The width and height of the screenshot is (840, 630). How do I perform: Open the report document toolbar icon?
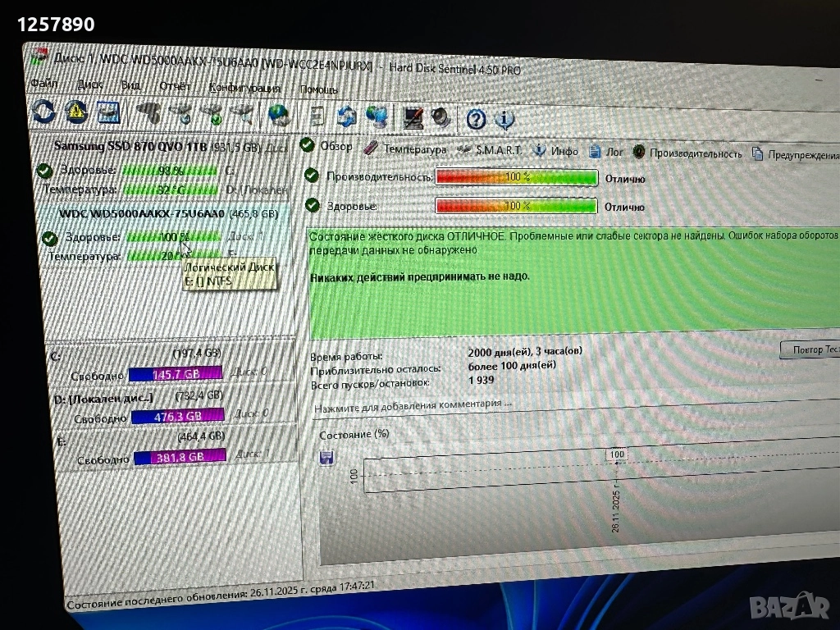317,116
